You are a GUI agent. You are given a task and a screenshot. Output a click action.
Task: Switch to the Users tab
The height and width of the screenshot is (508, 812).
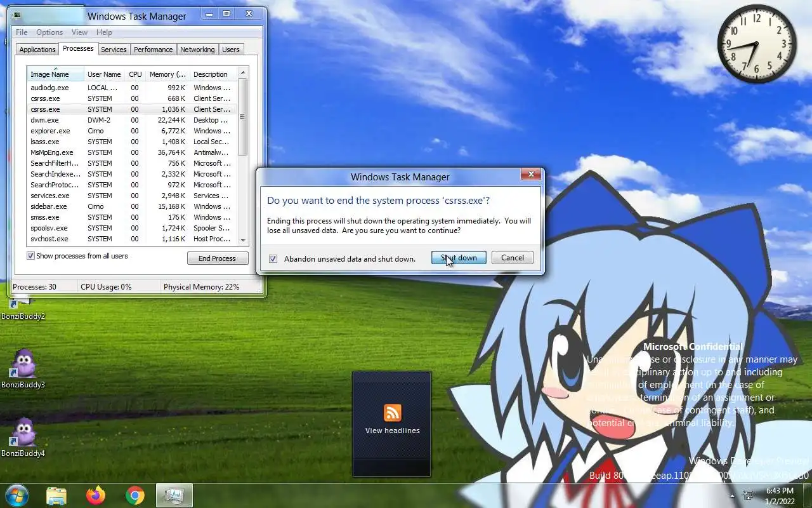231,50
